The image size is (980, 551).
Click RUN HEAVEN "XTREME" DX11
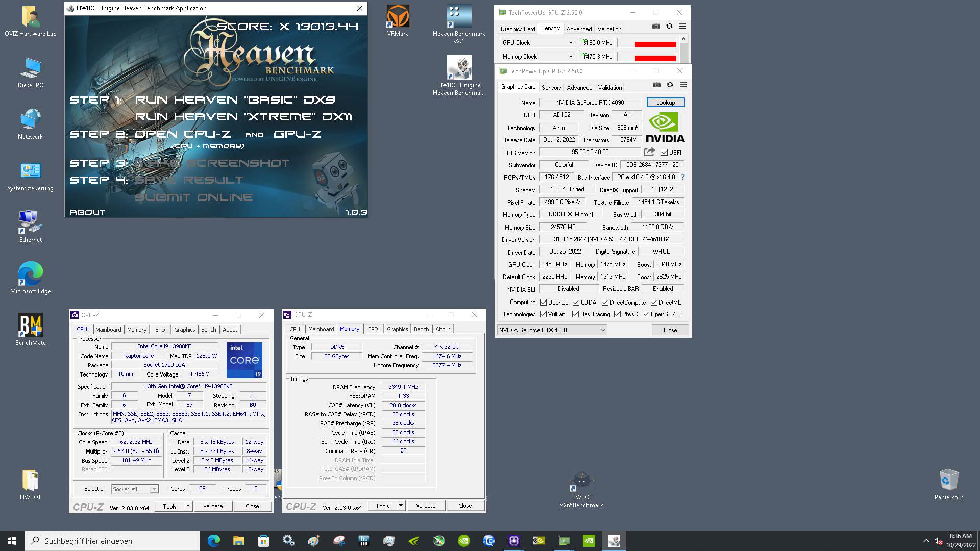[243, 117]
